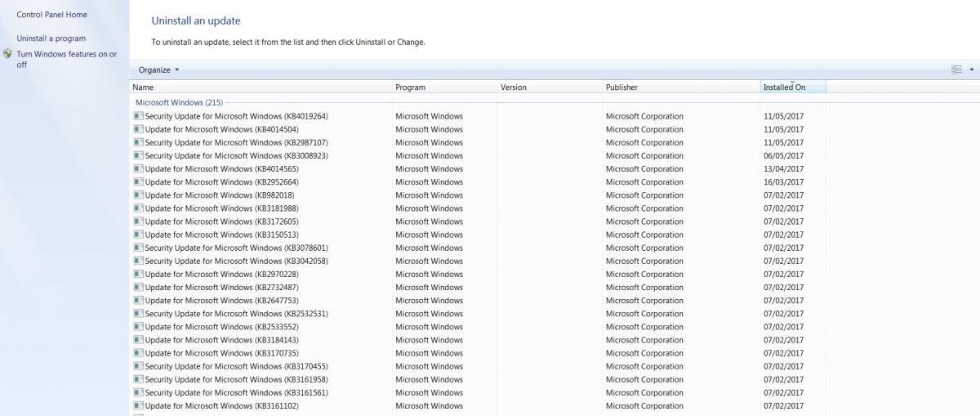Click the icon beside Security Update KB2987107

click(138, 142)
